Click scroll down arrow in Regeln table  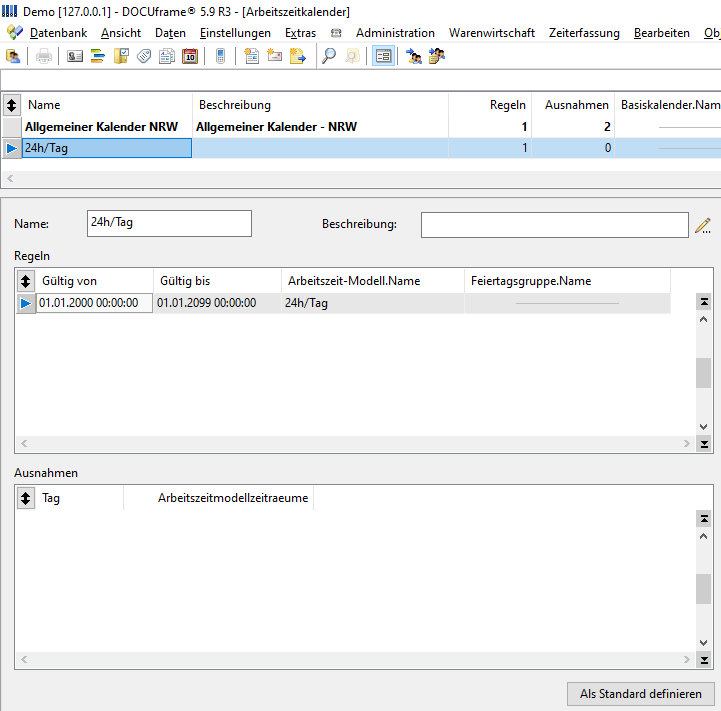(x=704, y=427)
